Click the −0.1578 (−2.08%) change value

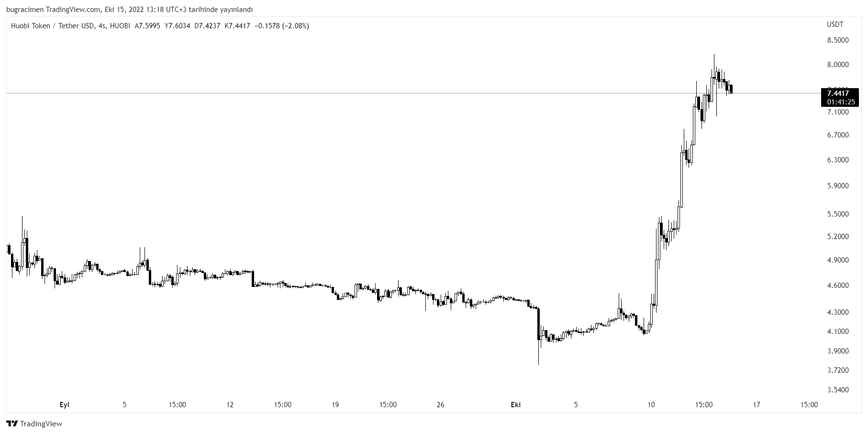(282, 26)
